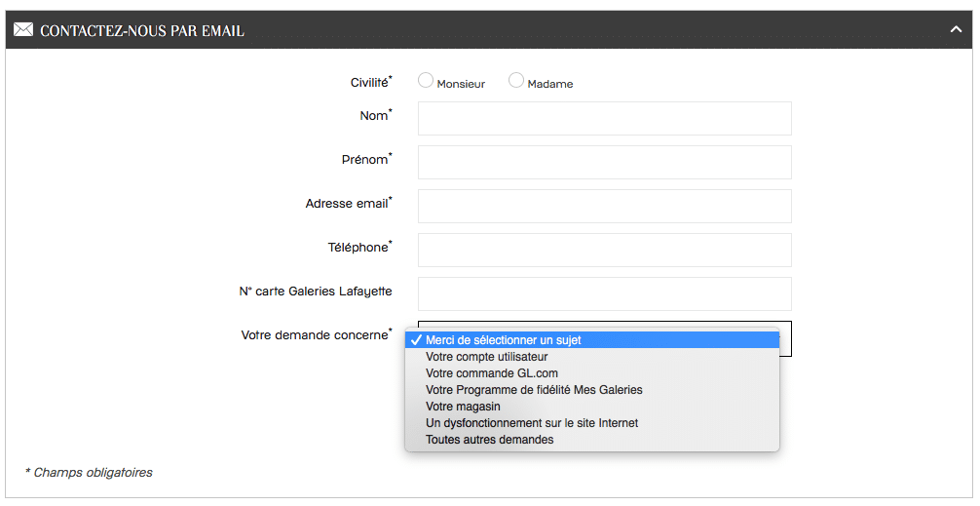Click the N° carte Galeries Lafayette field

click(604, 293)
